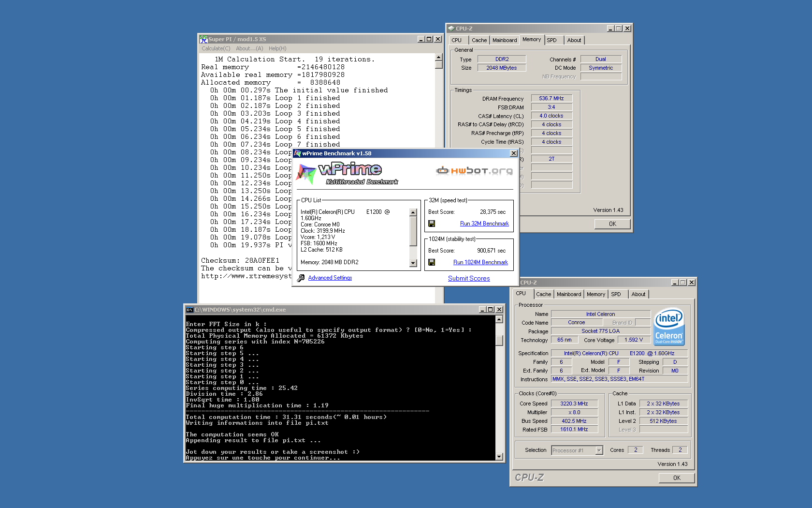Viewport: 812px width, 508px height.
Task: Click the cmd.exe title bar icon
Action: point(189,310)
